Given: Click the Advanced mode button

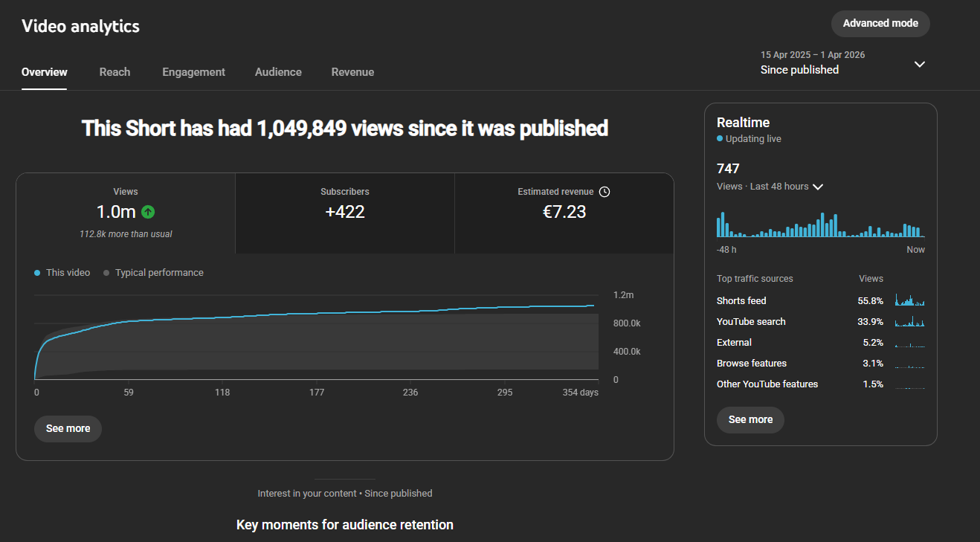Looking at the screenshot, I should tap(880, 23).
